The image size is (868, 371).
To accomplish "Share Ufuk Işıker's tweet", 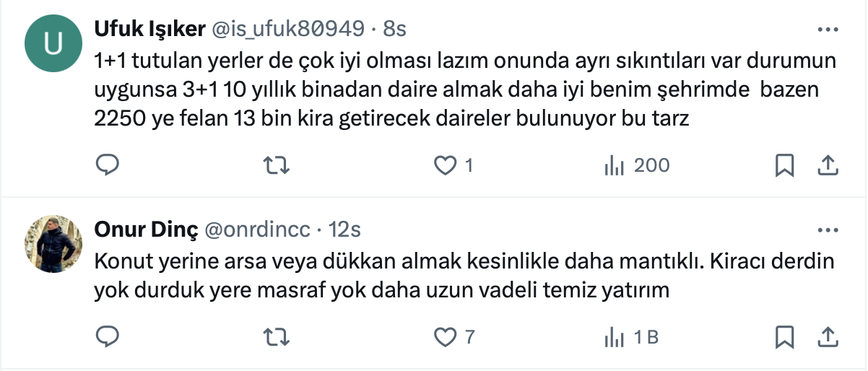I will 827,166.
